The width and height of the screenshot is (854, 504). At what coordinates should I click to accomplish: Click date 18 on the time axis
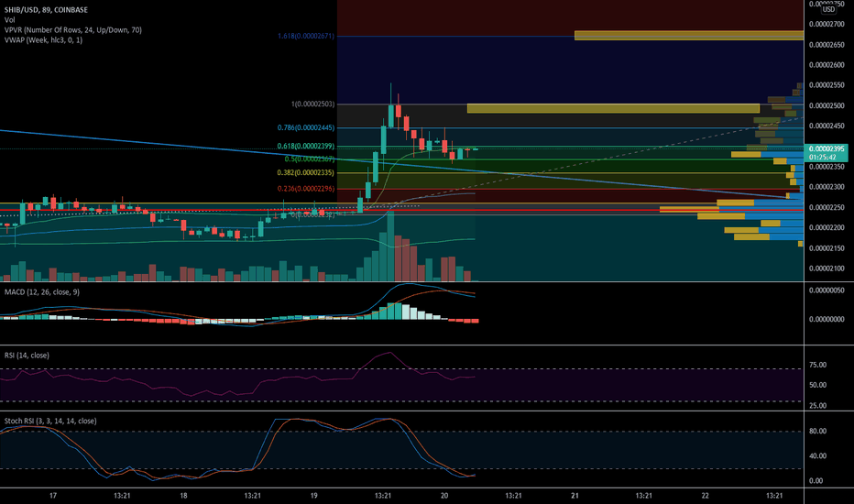coord(183,496)
